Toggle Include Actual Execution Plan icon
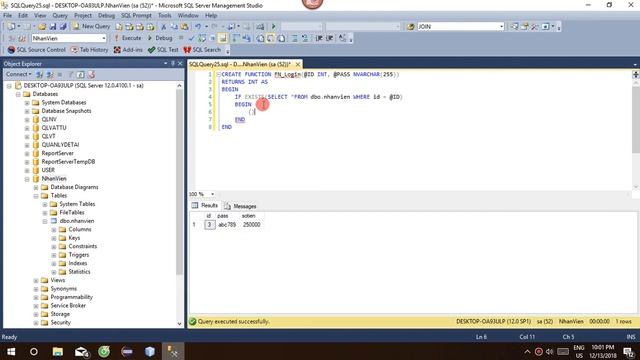Image resolution: width=640 pixels, height=360 pixels. 236,38
